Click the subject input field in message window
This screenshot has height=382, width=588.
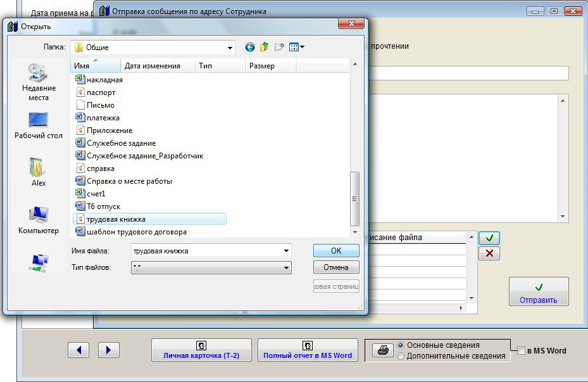pos(469,73)
